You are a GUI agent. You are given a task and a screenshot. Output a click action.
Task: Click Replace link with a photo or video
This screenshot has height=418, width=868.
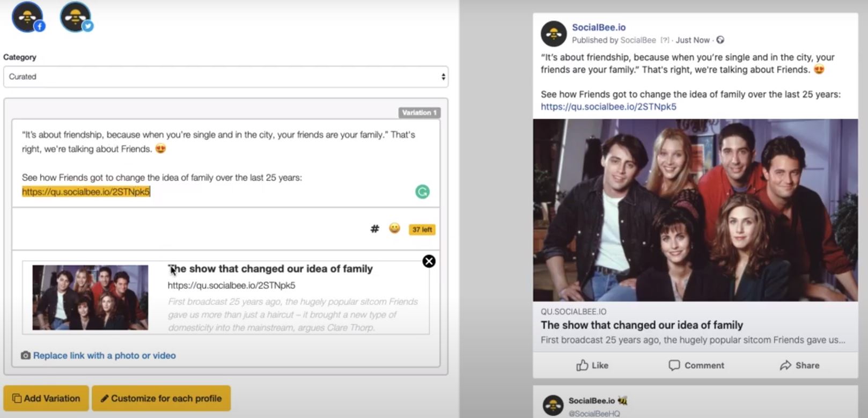point(104,355)
